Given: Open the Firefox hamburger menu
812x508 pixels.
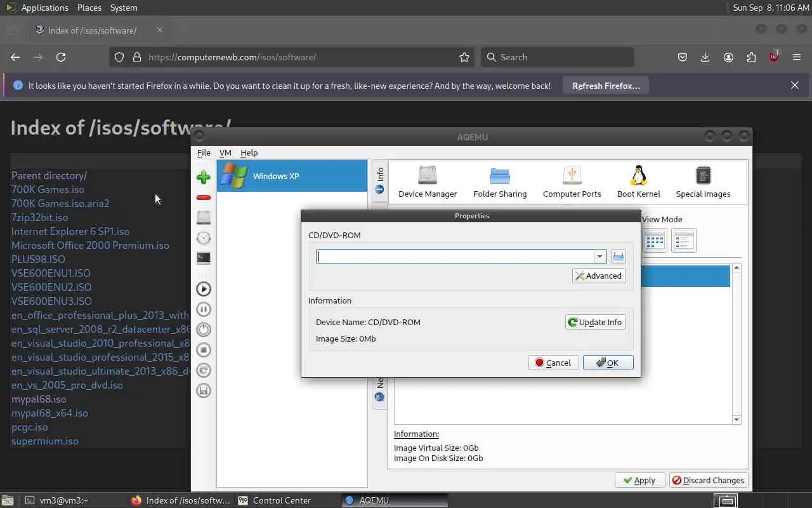Looking at the screenshot, I should pyautogui.click(x=797, y=57).
